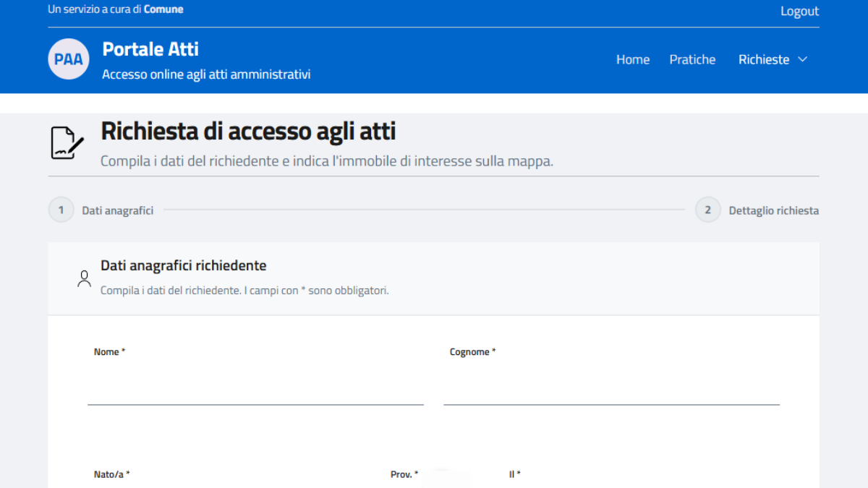
Task: Select step 2 circle Dettaglio richiesta
Action: coord(708,210)
